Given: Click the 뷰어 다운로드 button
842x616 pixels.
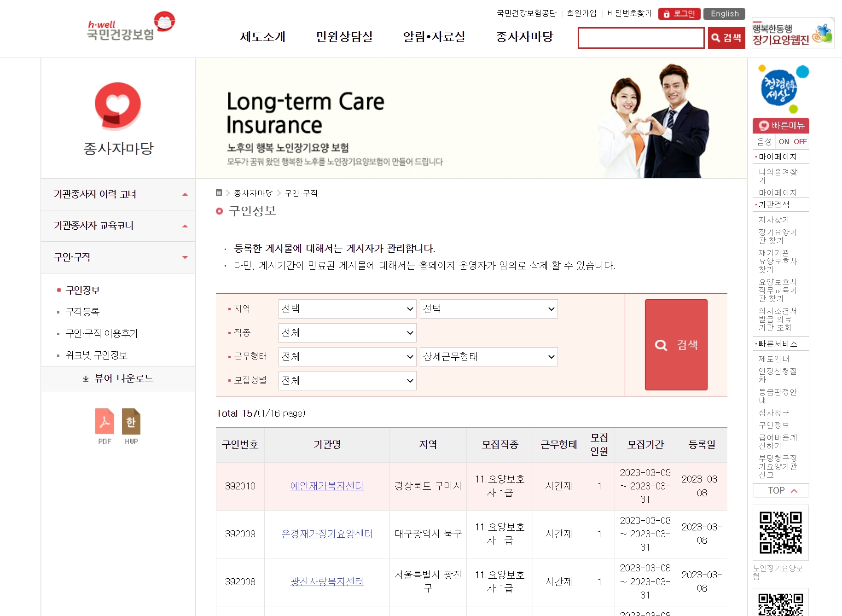Looking at the screenshot, I should pos(118,378).
